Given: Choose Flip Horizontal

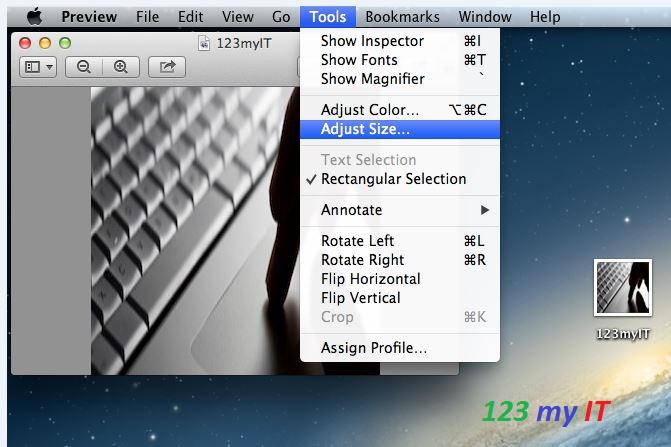Looking at the screenshot, I should pyautogui.click(x=400, y=279).
